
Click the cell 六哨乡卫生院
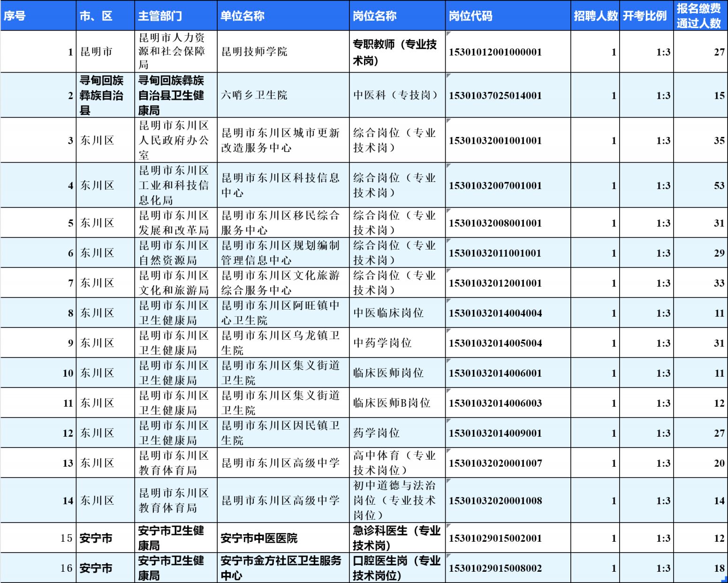pyautogui.click(x=283, y=95)
